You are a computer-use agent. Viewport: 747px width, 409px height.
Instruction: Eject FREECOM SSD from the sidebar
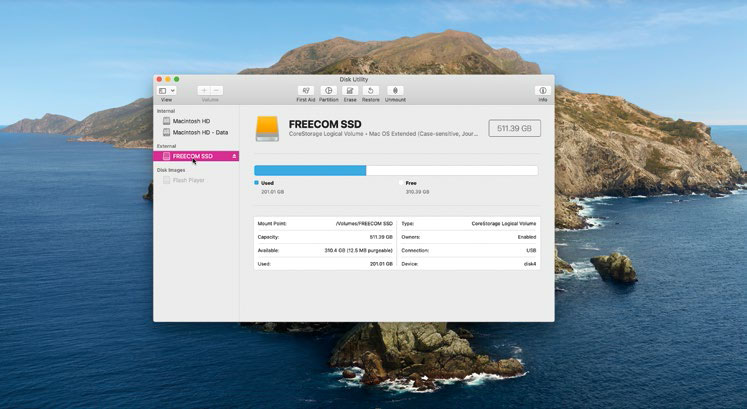234,156
